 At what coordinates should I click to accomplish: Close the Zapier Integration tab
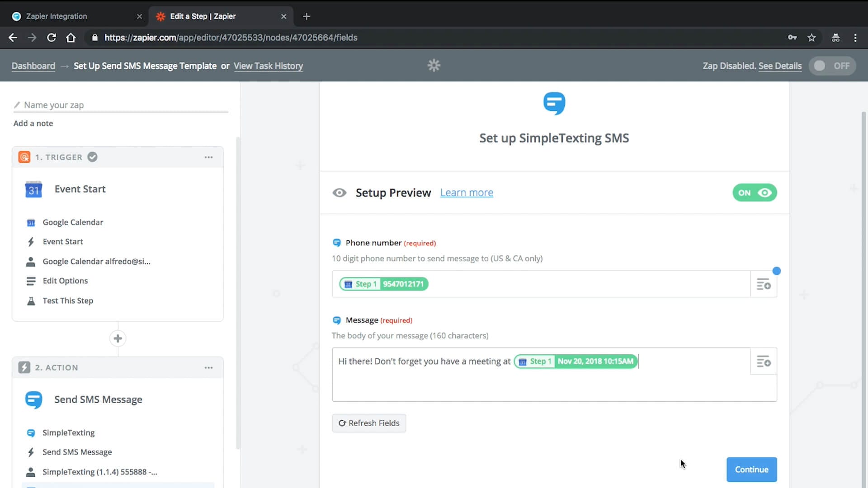coord(139,16)
